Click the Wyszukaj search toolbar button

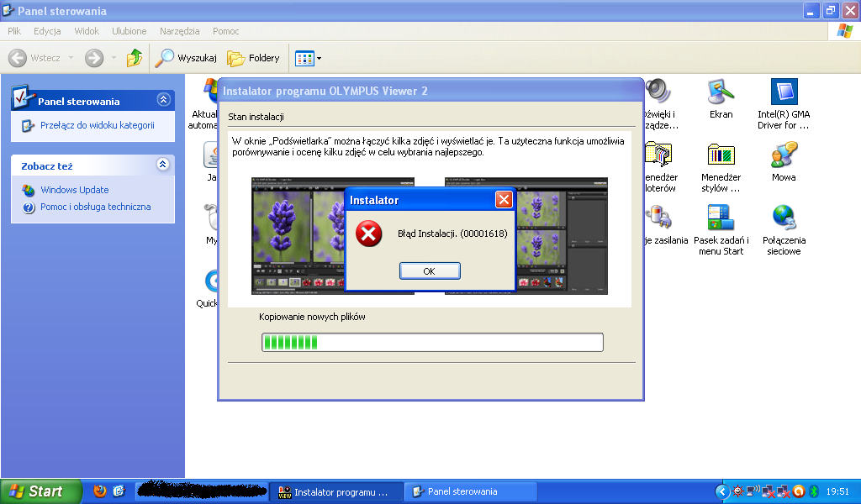point(186,58)
